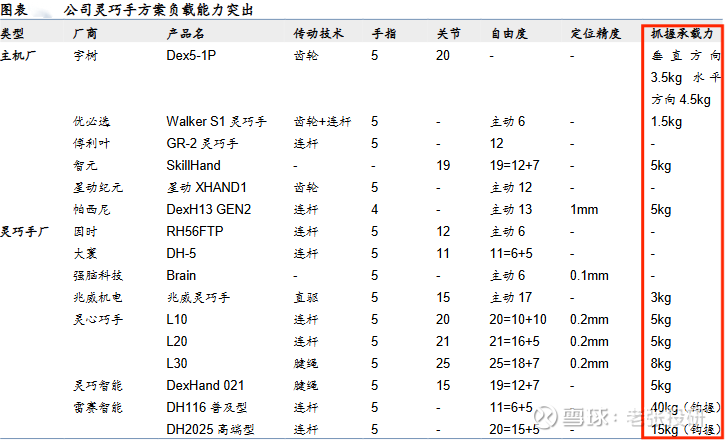The image size is (726, 440).
Task: Select product name 兆威灵巧手
Action: 198,297
